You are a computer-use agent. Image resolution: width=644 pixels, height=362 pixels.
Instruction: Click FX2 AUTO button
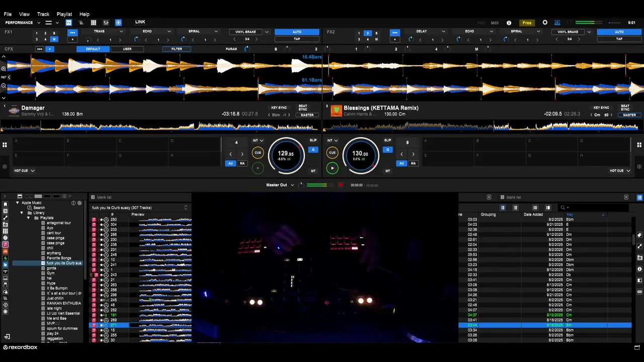(x=619, y=32)
